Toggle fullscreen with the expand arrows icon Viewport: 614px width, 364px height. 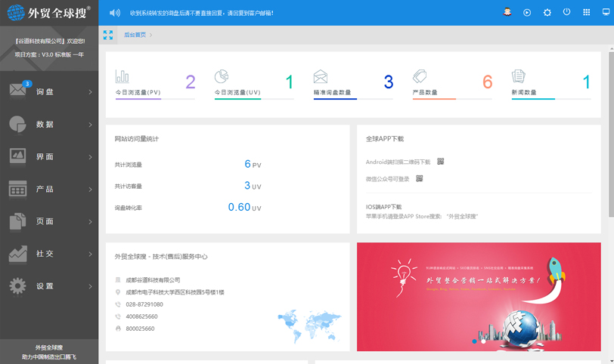pyautogui.click(x=108, y=35)
